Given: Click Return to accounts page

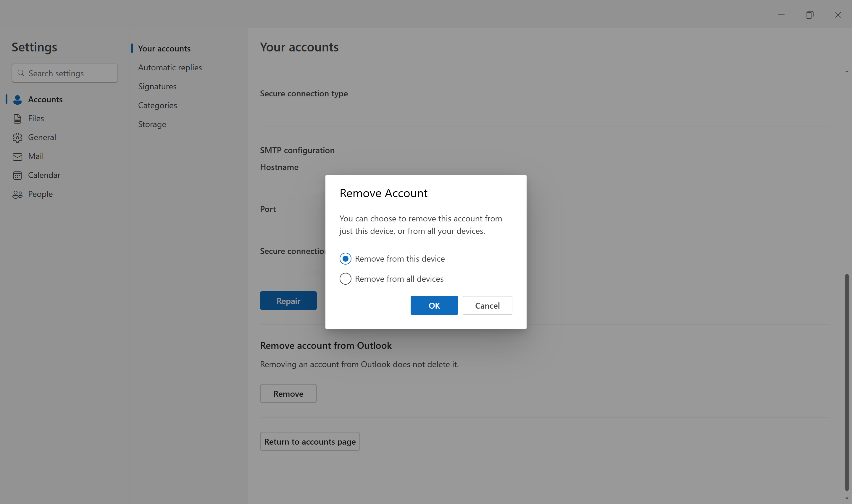Looking at the screenshot, I should [x=310, y=442].
